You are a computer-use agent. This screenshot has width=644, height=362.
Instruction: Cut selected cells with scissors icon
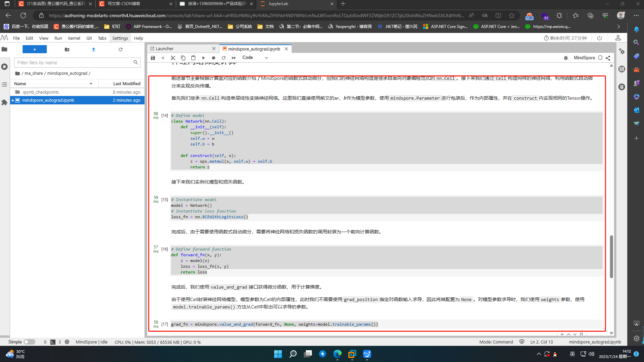tap(173, 58)
